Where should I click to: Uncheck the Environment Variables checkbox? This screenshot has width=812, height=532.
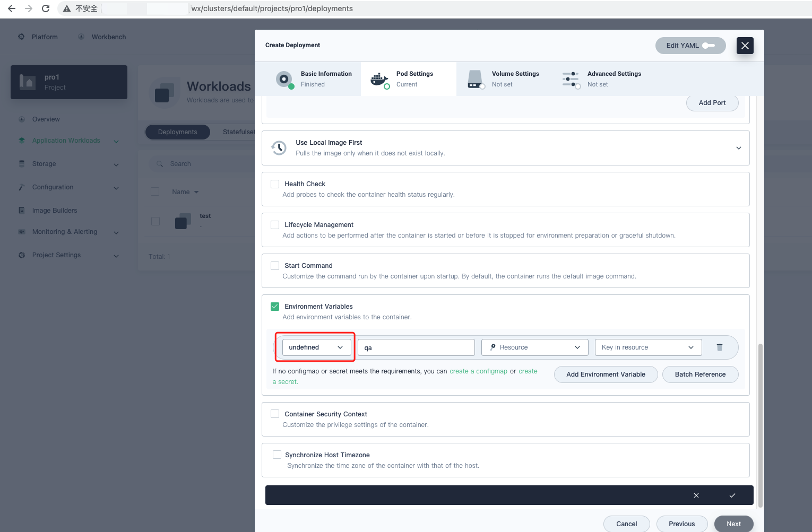tap(275, 306)
